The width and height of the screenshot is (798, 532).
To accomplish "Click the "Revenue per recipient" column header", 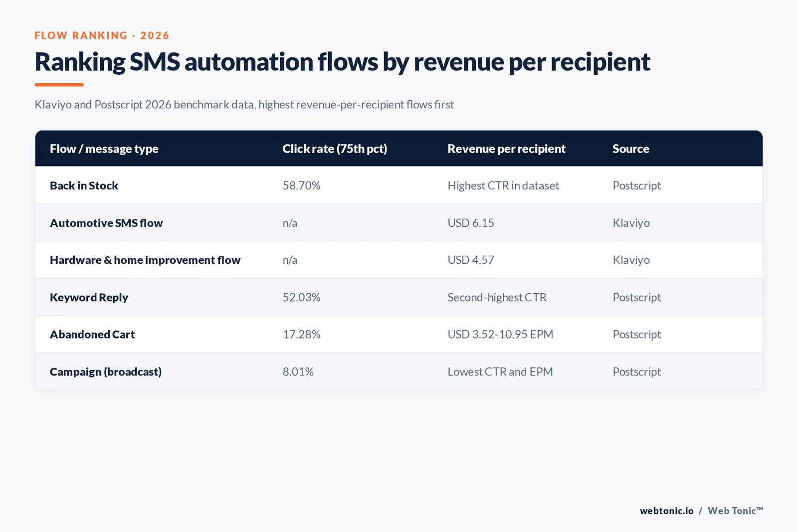I will click(506, 149).
